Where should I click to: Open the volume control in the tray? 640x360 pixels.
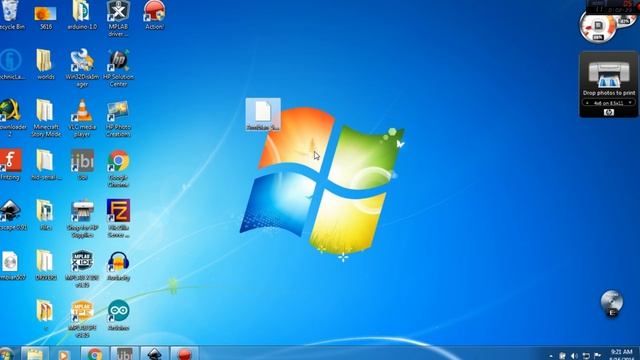pyautogui.click(x=574, y=356)
